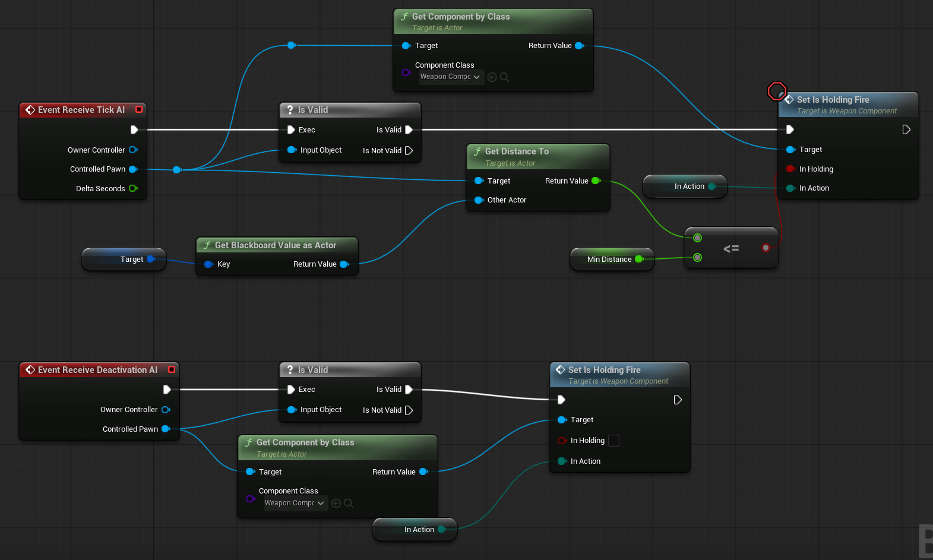This screenshot has width=933, height=560.
Task: Click the red breakpoint octagon on Set Is Holding Fire
Action: [776, 91]
